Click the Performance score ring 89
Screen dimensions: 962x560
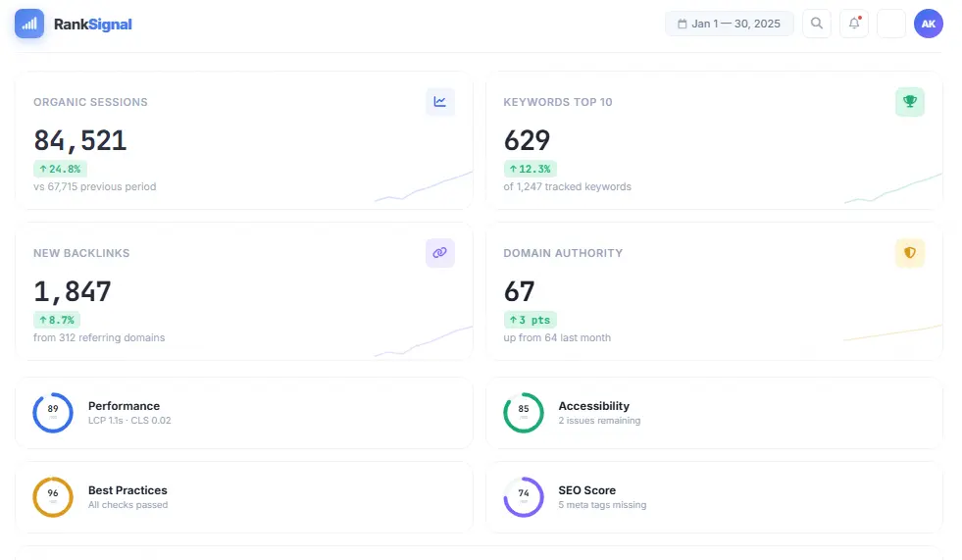coord(53,413)
